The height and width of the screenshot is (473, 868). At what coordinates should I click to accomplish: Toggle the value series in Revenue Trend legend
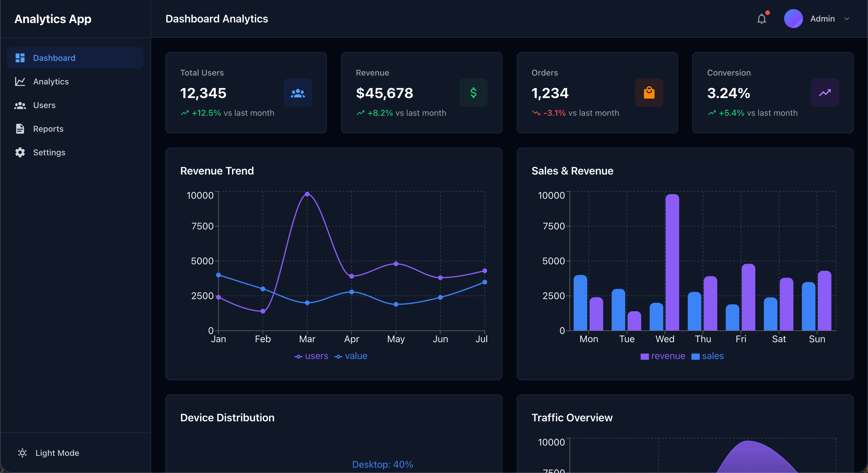click(x=351, y=356)
